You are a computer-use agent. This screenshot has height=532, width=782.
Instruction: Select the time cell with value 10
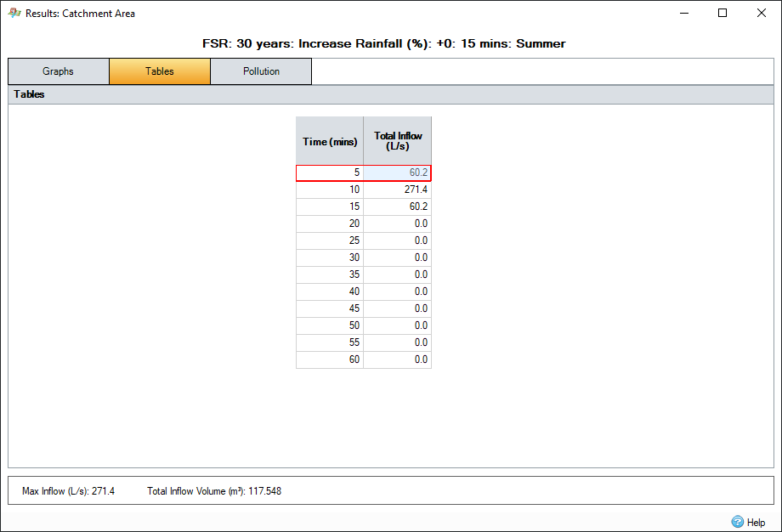330,190
